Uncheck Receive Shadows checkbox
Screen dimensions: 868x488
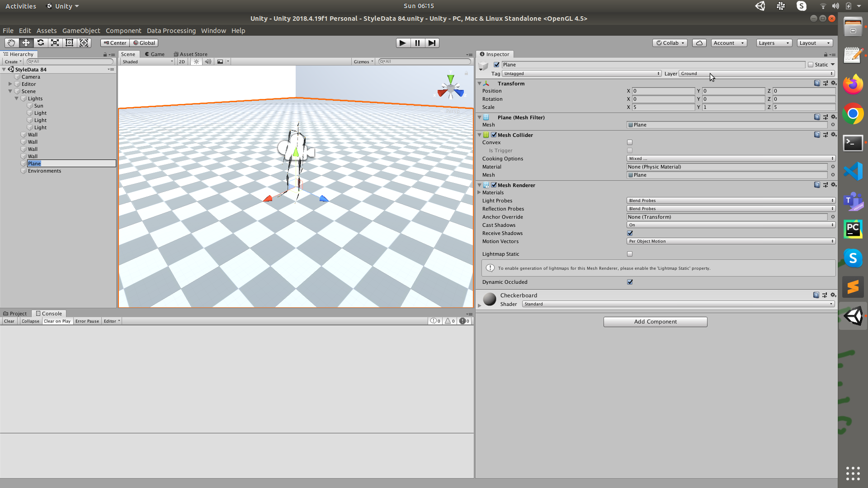pyautogui.click(x=630, y=233)
